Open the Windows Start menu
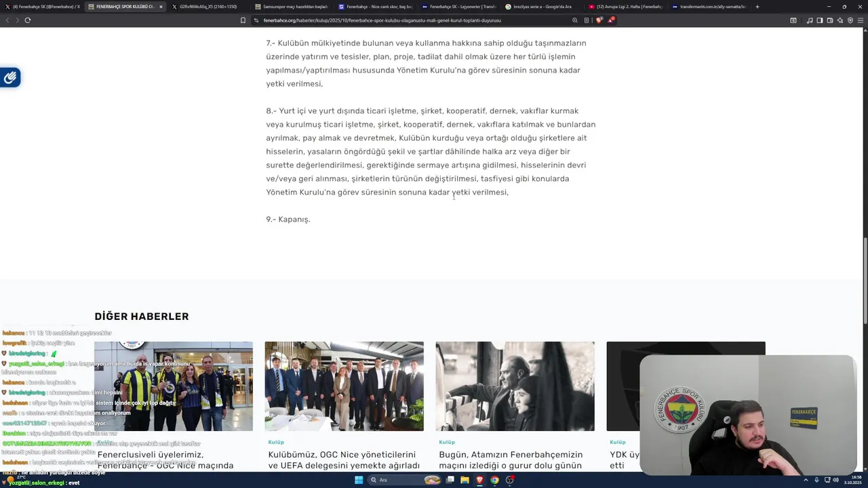Viewport: 868px width, 488px height. (359, 480)
